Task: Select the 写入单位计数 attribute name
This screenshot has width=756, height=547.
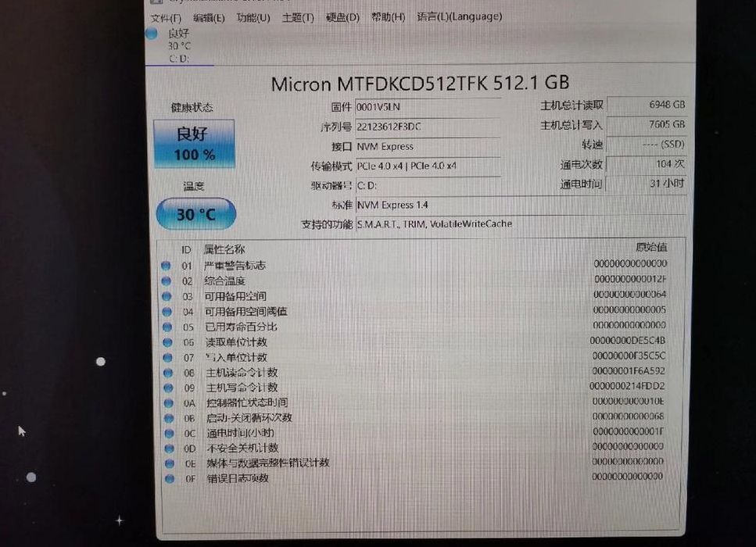Action: point(236,357)
